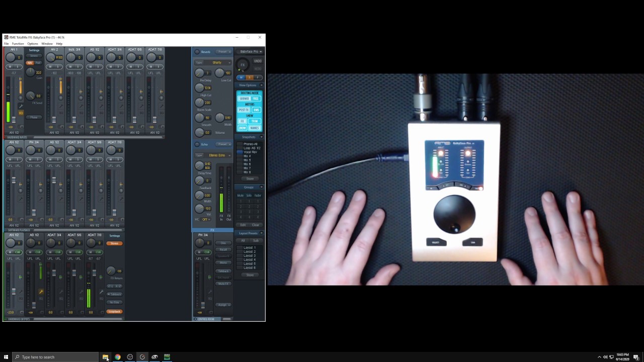Toggle the Pad button on AN 1

click(x=38, y=63)
